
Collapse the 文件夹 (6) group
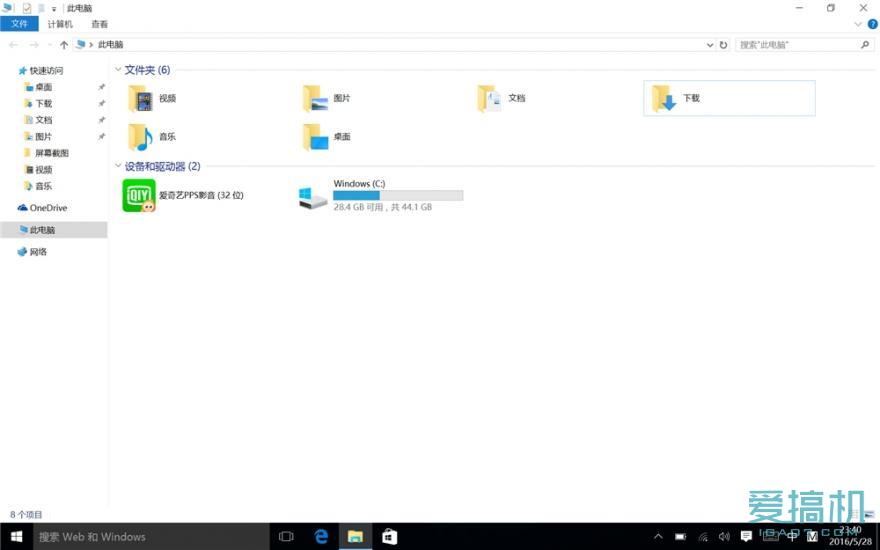pos(118,70)
